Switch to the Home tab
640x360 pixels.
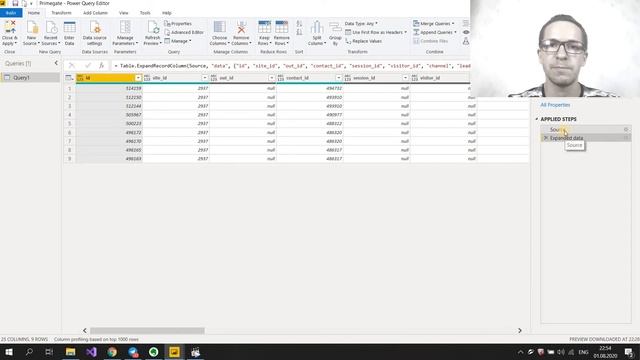coord(34,13)
